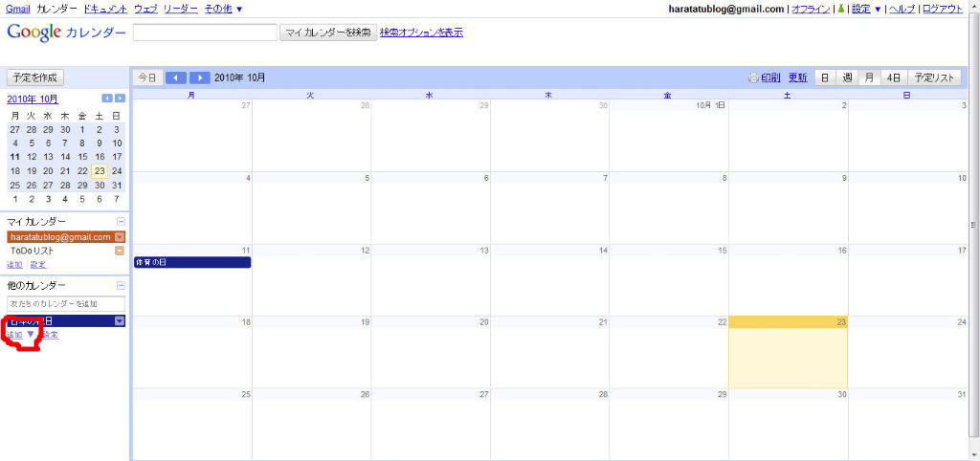Click the print icon beside 印刷

coord(754,78)
